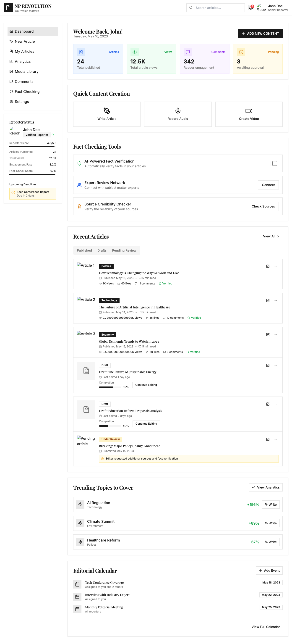This screenshot has width=292, height=644.
Task: Open more options for Under Review article
Action: [275, 439]
